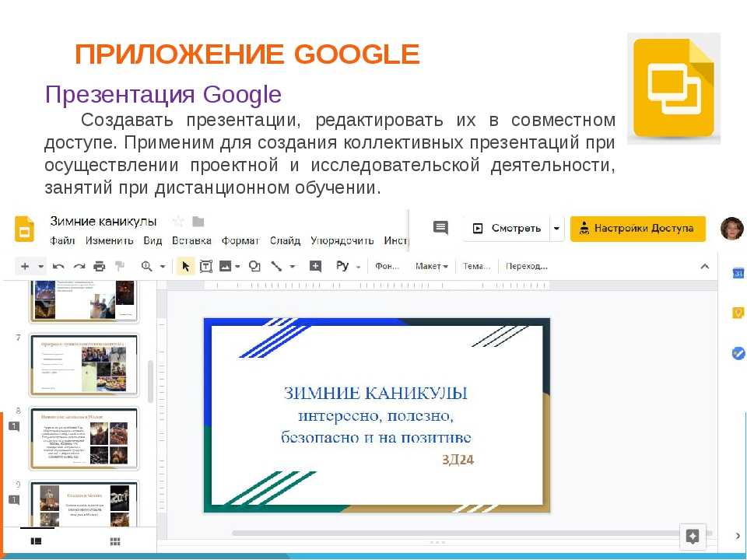Viewport: 747px width, 560px height.
Task: Add a comment from toolbar
Action: (x=315, y=266)
